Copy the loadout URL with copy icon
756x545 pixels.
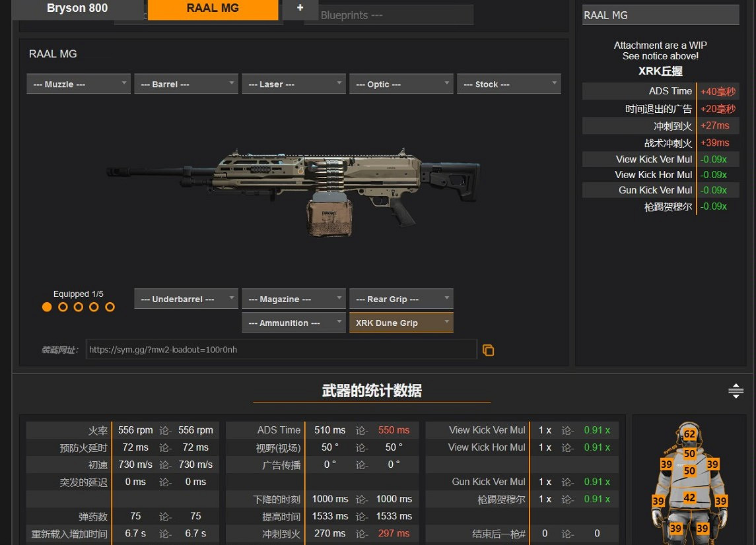(488, 350)
